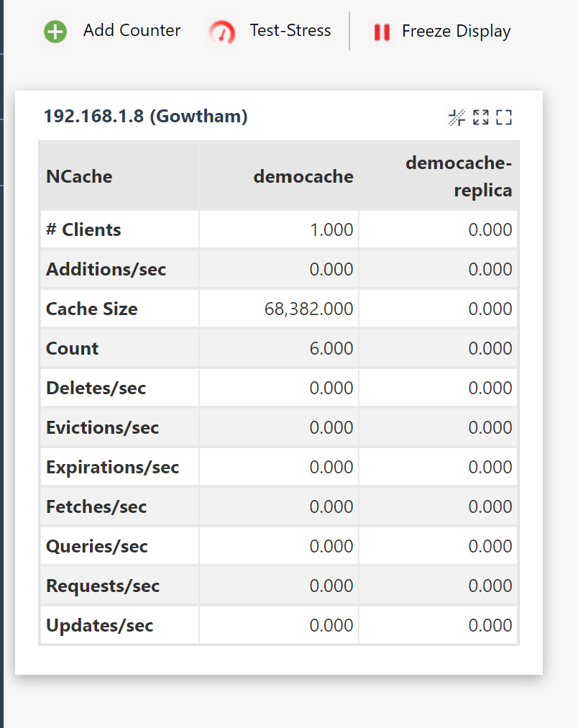
Task: Click democache-replica value in # Clients row
Action: point(490,229)
